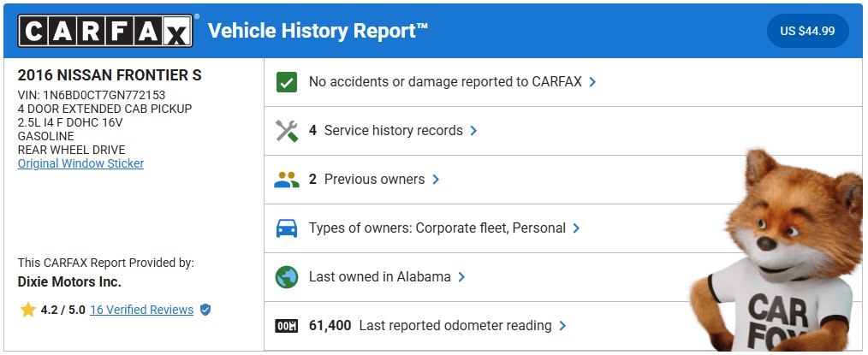Expand the Last owned in Alabama chevron
The image size is (868, 355).
click(x=461, y=277)
